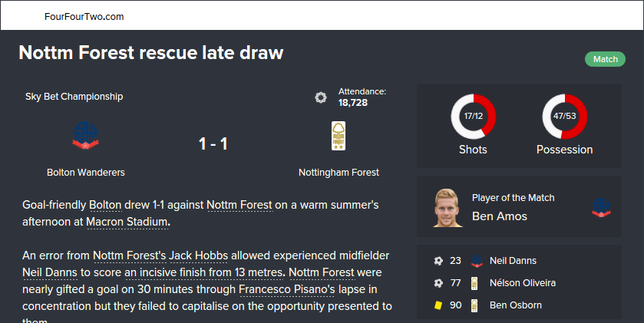Click the Forest badge beside Ben Osborn

tap(475, 305)
